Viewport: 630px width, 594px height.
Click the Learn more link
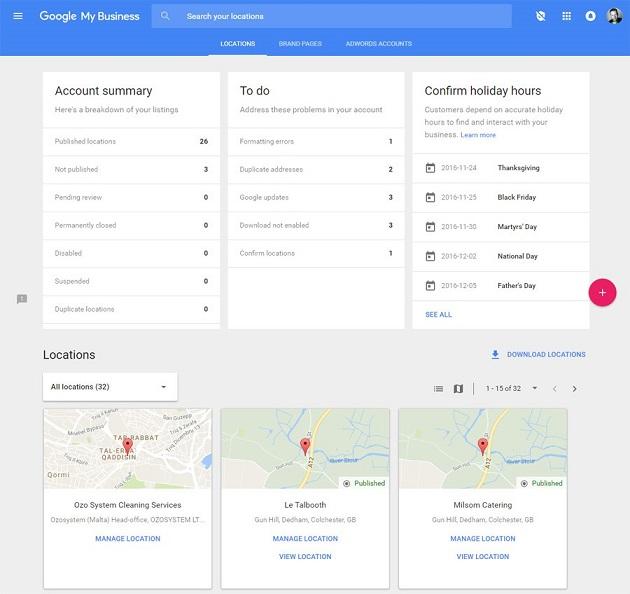point(478,135)
